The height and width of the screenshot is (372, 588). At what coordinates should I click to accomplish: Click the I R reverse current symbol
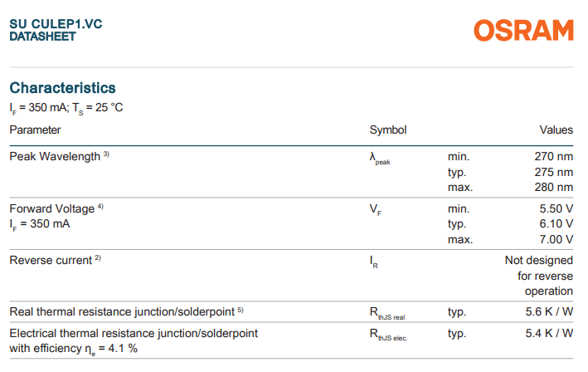[x=374, y=262]
